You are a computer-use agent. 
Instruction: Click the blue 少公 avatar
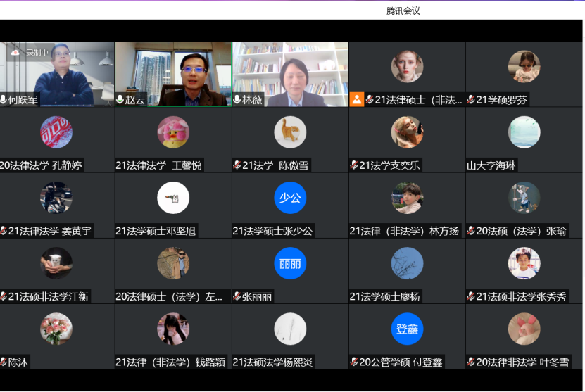coord(290,198)
